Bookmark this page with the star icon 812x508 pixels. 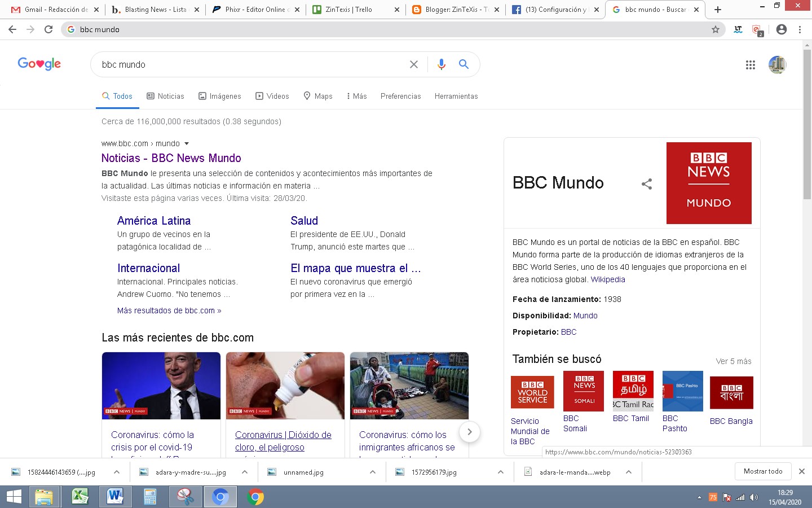[x=716, y=29]
